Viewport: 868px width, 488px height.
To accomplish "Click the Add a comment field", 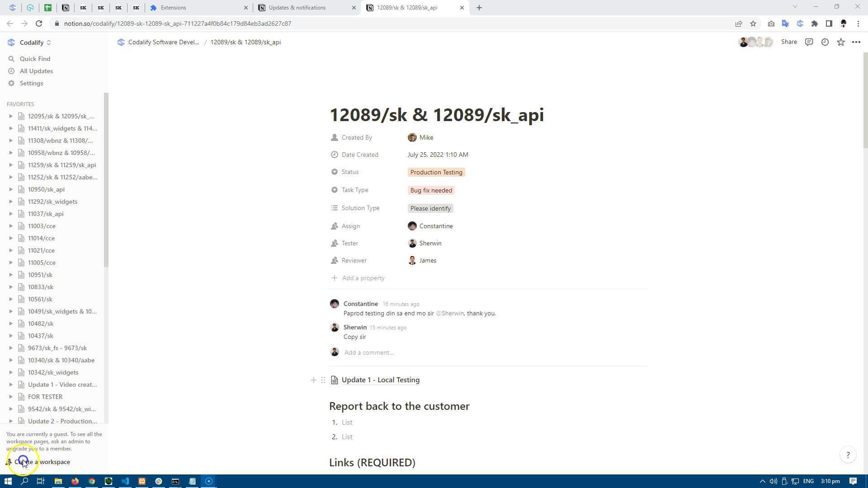I will (369, 352).
